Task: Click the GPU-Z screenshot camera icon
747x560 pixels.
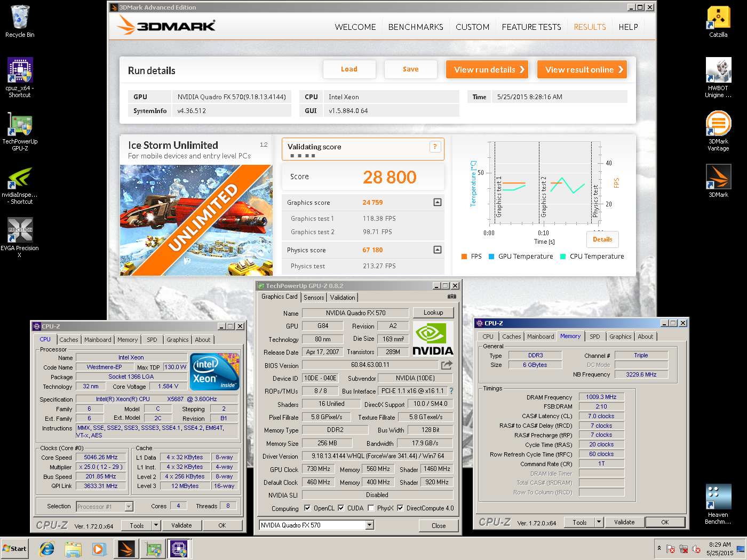Action: click(452, 297)
